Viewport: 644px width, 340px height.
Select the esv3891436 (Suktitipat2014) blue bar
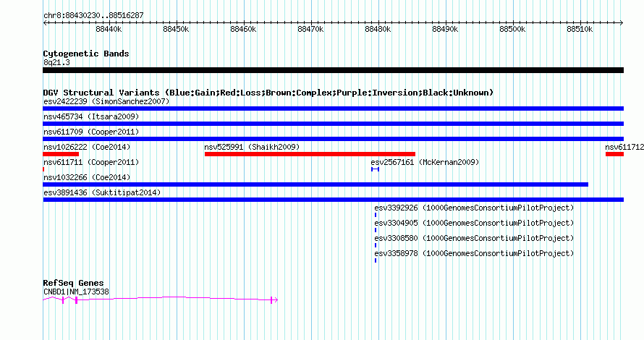pos(333,200)
